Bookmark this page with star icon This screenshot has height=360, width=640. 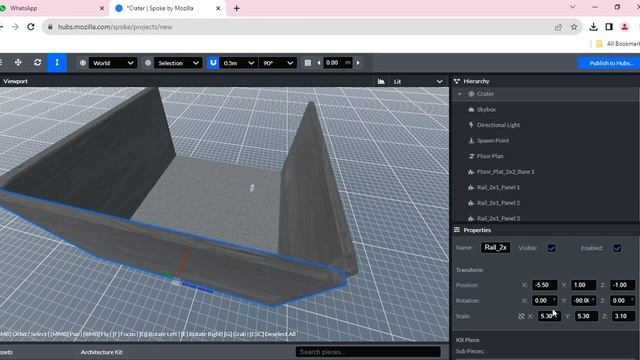pyautogui.click(x=574, y=27)
